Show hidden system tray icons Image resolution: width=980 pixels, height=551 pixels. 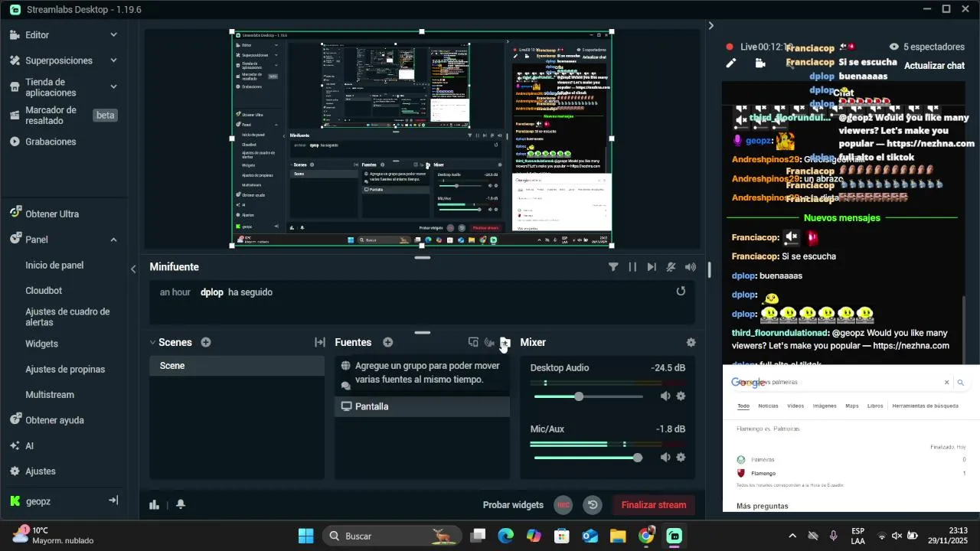point(792,536)
